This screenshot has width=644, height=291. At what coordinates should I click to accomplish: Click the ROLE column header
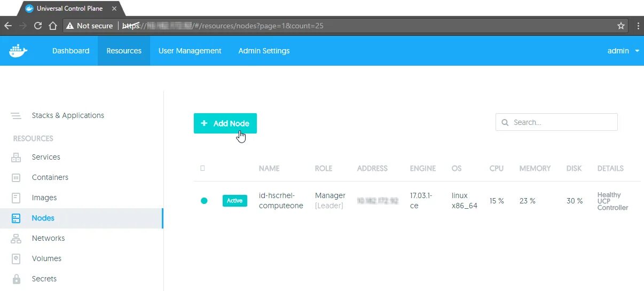click(324, 168)
